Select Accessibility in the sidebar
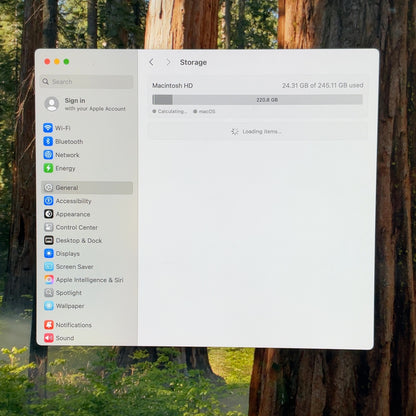416x416 pixels. coord(87,201)
